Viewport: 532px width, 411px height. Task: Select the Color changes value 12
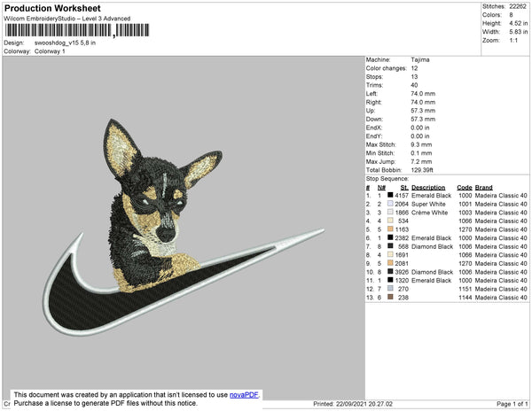[x=414, y=68]
